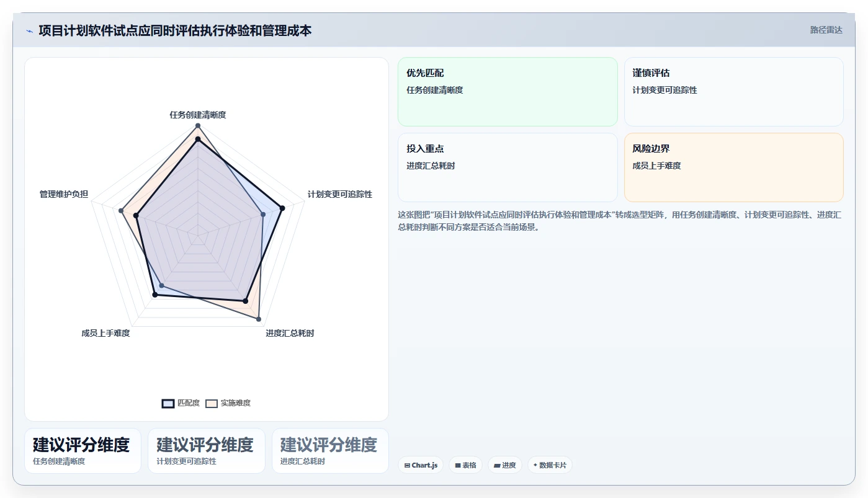868x498 pixels.
Task: Click 匹配度 data point on 计划变更可追踪性 axis
Action: coord(282,208)
